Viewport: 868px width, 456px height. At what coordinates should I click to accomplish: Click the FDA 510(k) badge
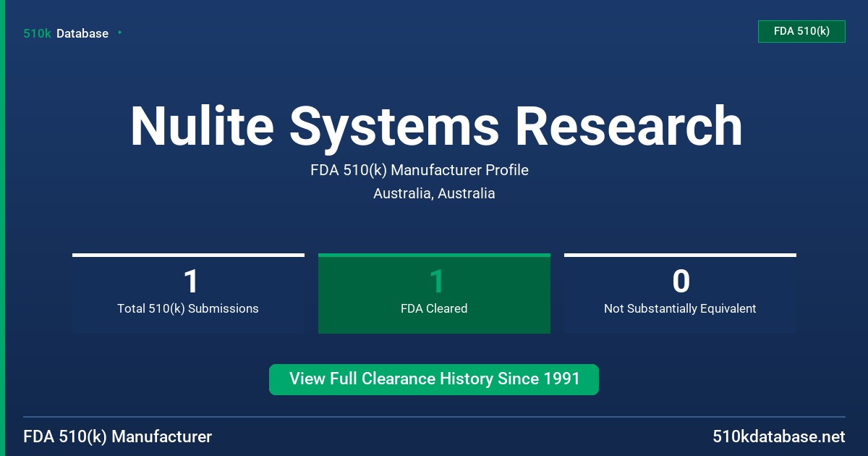tap(801, 31)
